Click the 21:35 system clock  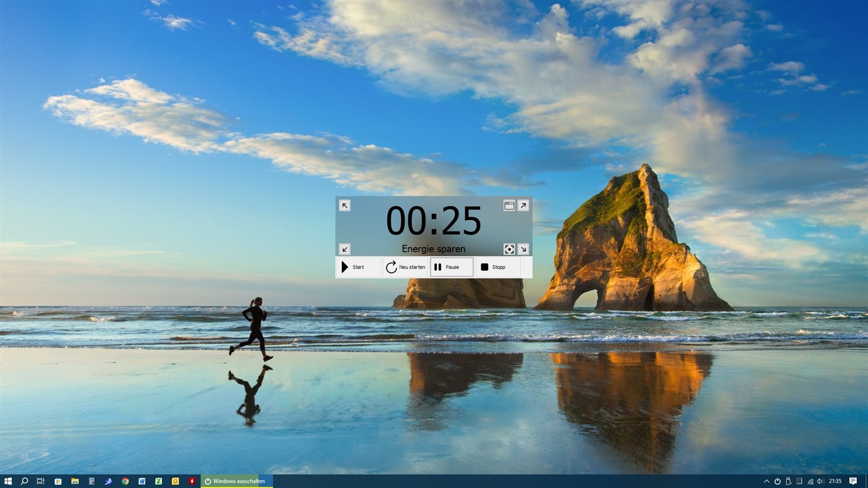[x=835, y=481]
